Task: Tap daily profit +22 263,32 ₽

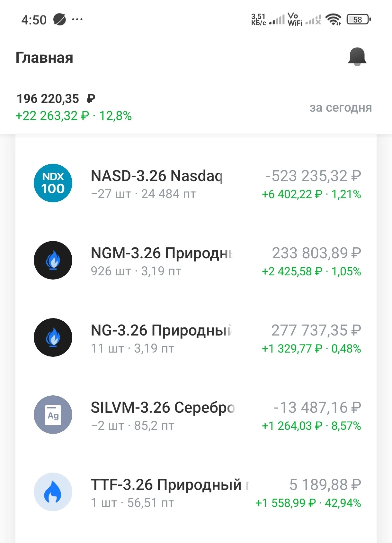Action: tap(52, 116)
